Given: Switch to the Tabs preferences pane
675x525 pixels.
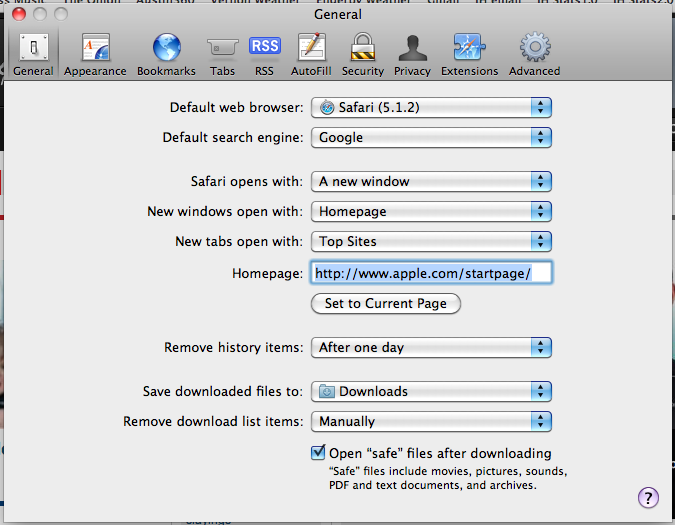Looking at the screenshot, I should [222, 54].
